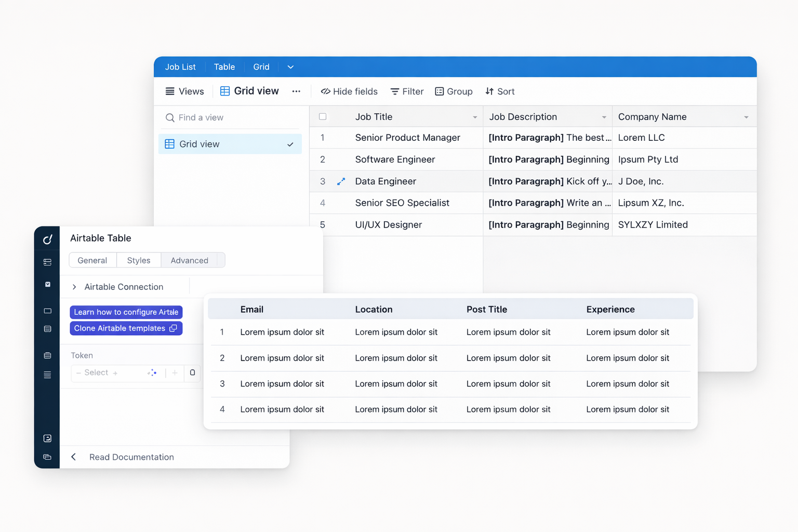Click the copy icon beside the Token field

[x=192, y=373]
